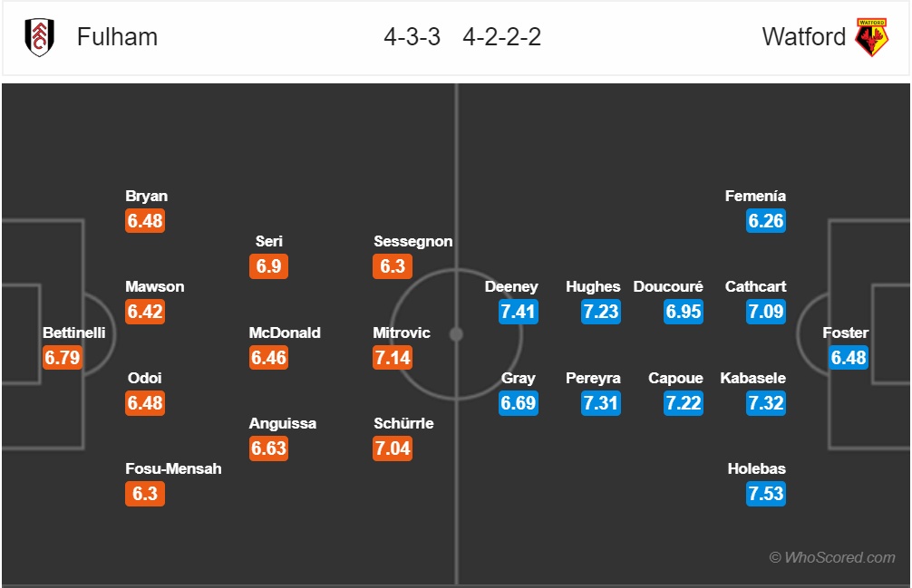Click the Doucouré player name
This screenshot has height=588, width=912.
click(668, 286)
